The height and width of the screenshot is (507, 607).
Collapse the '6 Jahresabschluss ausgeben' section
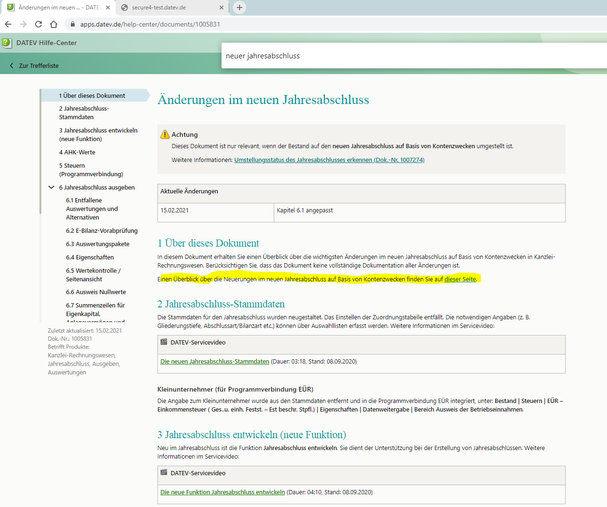[x=51, y=187]
